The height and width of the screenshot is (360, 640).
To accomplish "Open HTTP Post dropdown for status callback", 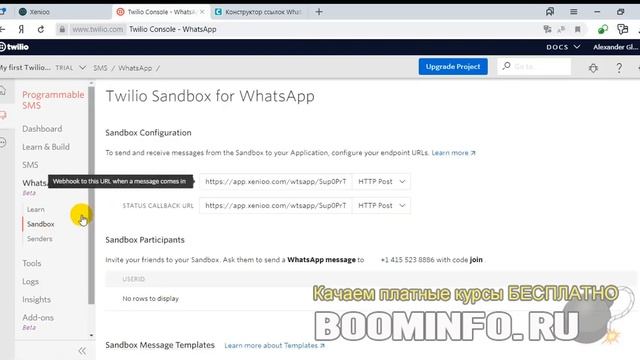I will tap(381, 206).
